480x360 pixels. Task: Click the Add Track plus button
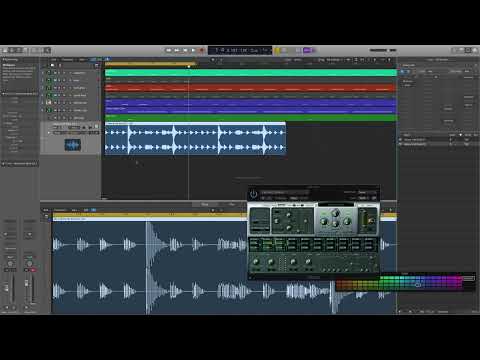[x=52, y=65]
